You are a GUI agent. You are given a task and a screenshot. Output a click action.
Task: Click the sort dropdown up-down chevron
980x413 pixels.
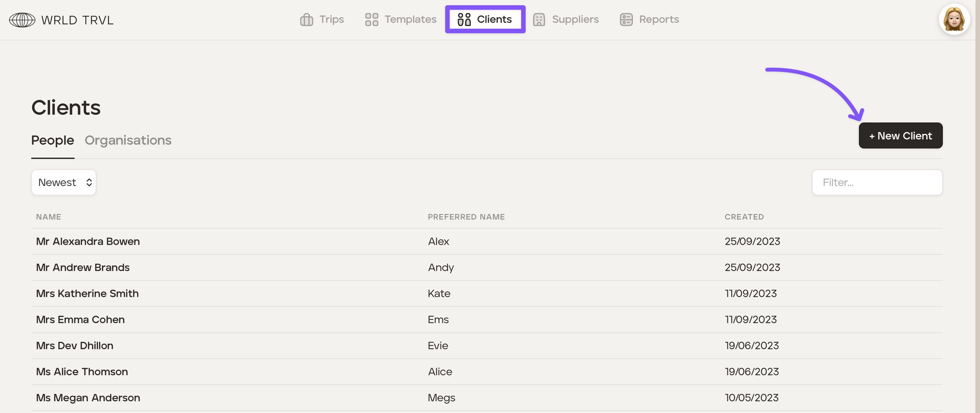coord(89,182)
